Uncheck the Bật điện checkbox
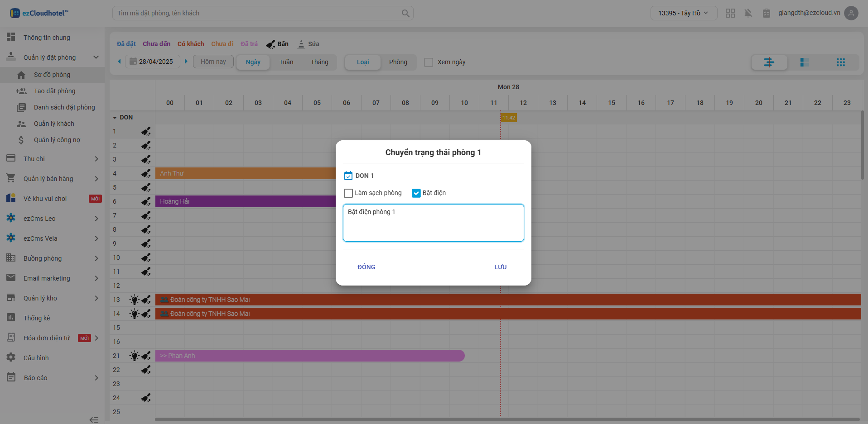Image resolution: width=868 pixels, height=424 pixels. pyautogui.click(x=416, y=193)
